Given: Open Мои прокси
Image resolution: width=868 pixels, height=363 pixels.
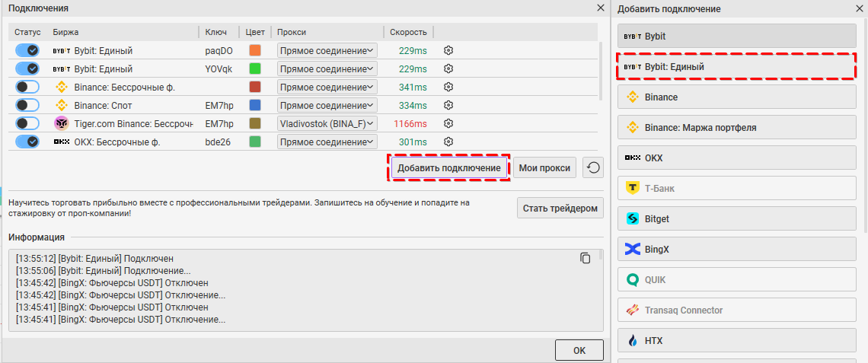Looking at the screenshot, I should [x=544, y=167].
